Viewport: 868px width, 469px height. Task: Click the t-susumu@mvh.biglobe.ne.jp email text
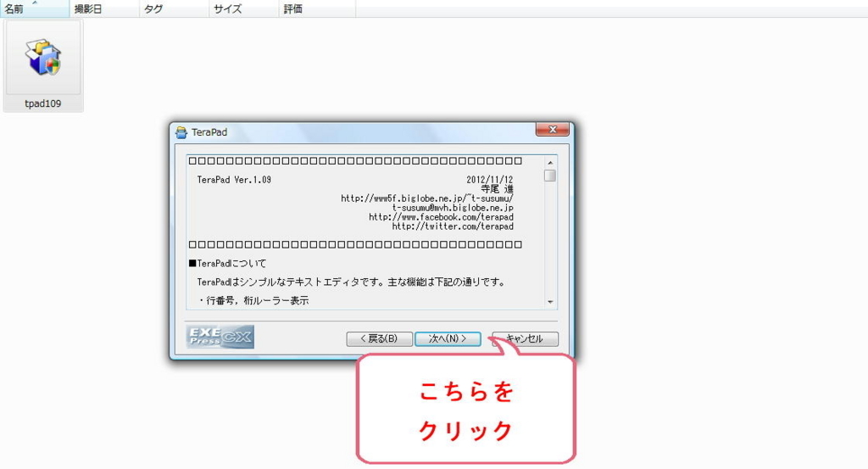(x=453, y=208)
